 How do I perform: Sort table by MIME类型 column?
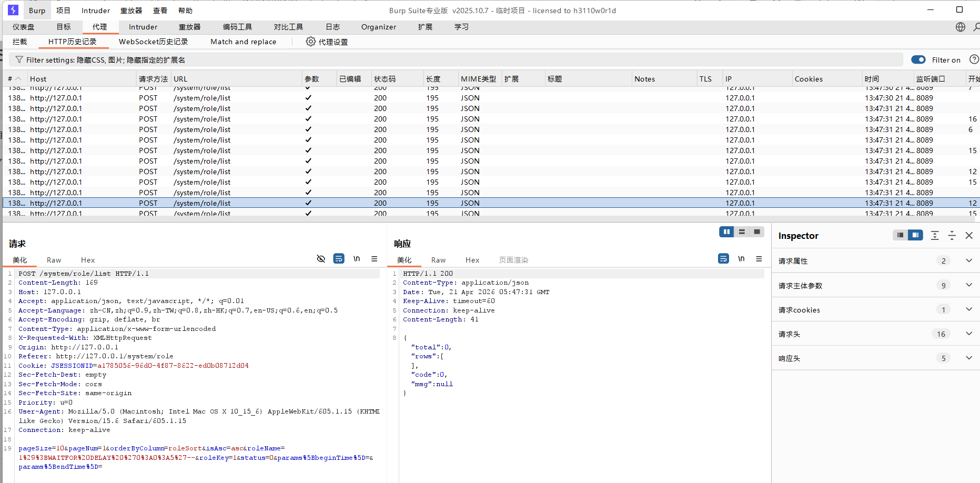(479, 79)
